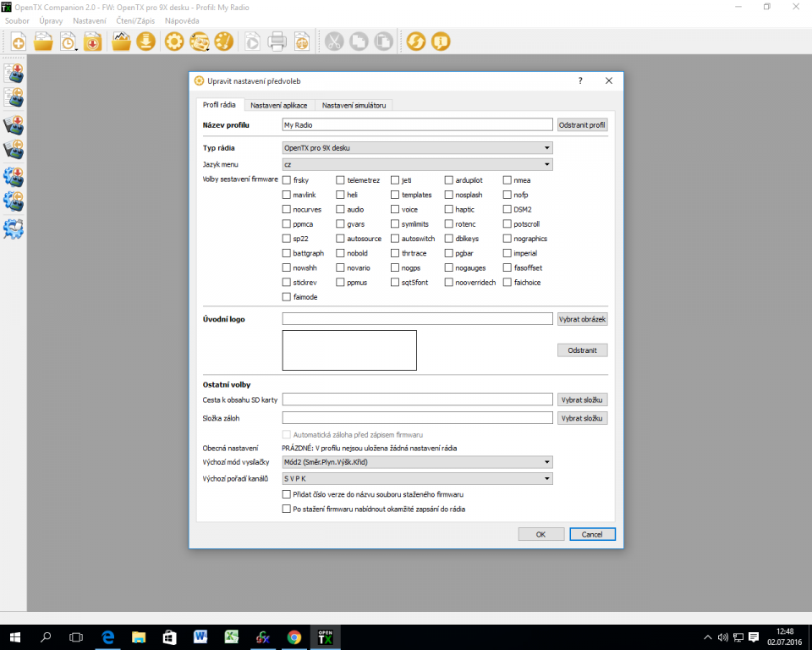This screenshot has width=812, height=650.
Task: Open the recent files clock icon
Action: 68,41
